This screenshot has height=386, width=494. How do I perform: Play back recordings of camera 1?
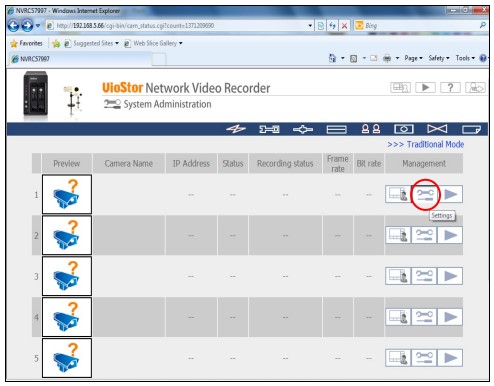click(450, 194)
